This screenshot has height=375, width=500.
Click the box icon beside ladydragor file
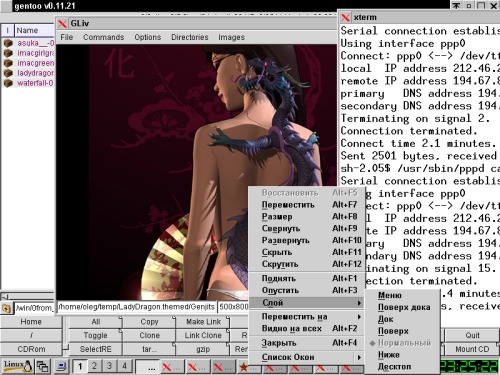click(8, 73)
